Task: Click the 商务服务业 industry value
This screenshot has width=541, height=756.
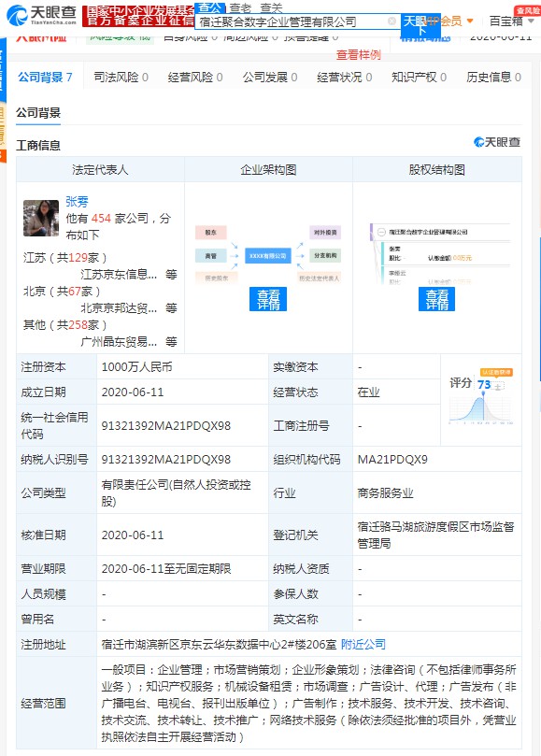Action: tap(385, 492)
